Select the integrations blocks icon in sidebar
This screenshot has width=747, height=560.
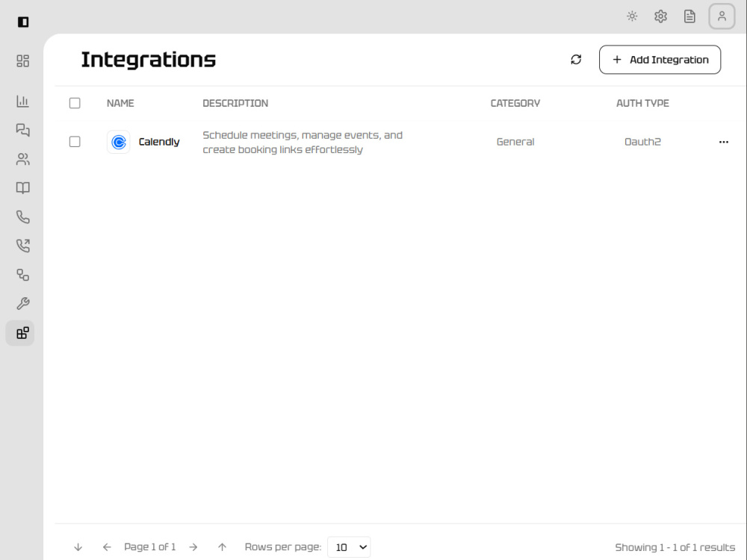click(x=20, y=333)
